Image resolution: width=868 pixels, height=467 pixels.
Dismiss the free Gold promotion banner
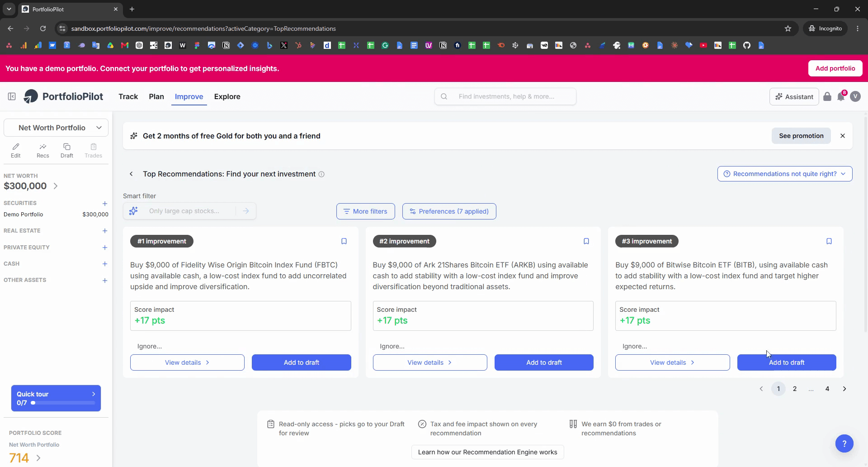tap(843, 136)
